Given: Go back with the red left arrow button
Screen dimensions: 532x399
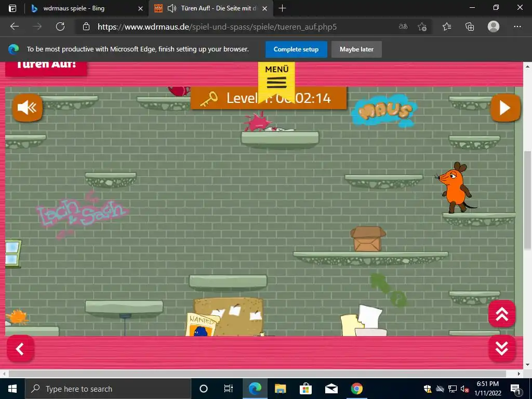Looking at the screenshot, I should point(20,349).
